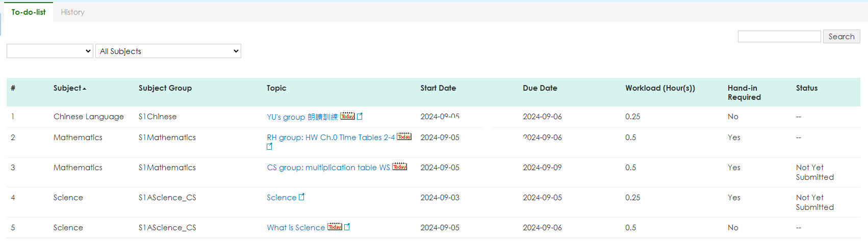Expand the All Subjects dropdown

click(x=168, y=51)
